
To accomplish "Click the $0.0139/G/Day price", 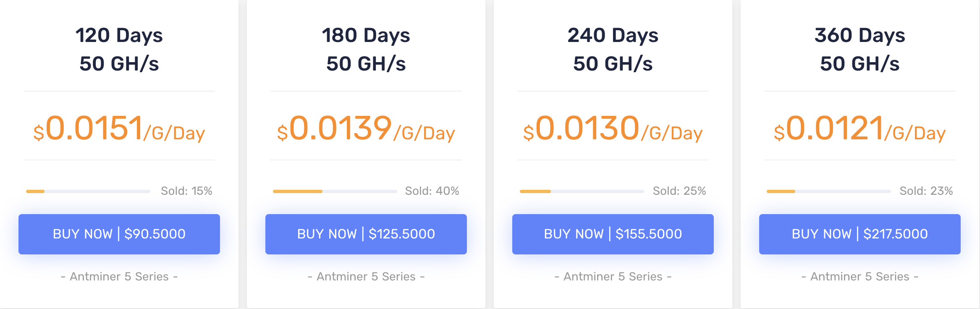I will [366, 128].
